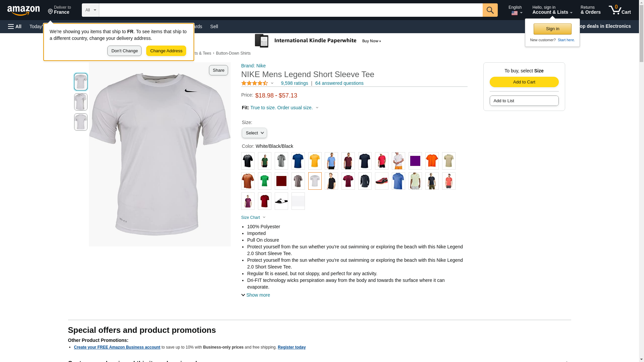The height and width of the screenshot is (362, 644).
Task: Expand the Size Chart
Action: click(x=253, y=218)
